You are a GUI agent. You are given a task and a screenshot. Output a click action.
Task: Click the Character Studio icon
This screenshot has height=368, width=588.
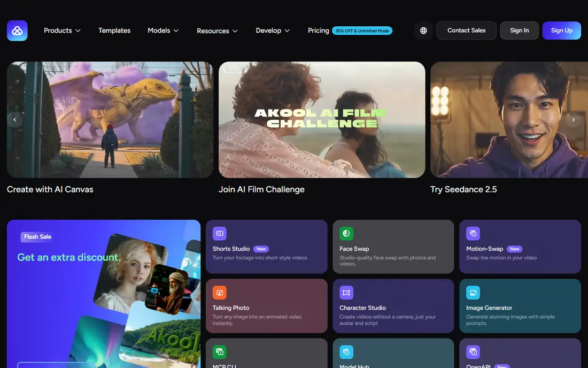click(x=346, y=293)
